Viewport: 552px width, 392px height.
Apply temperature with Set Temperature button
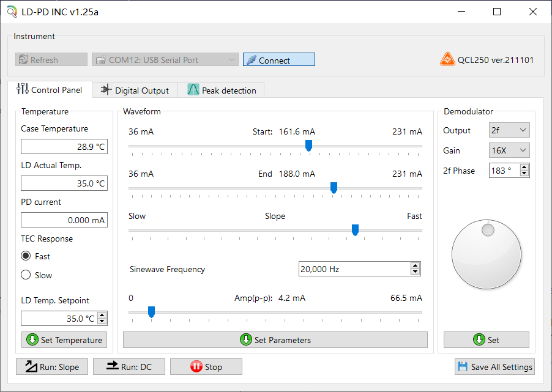[x=64, y=340]
